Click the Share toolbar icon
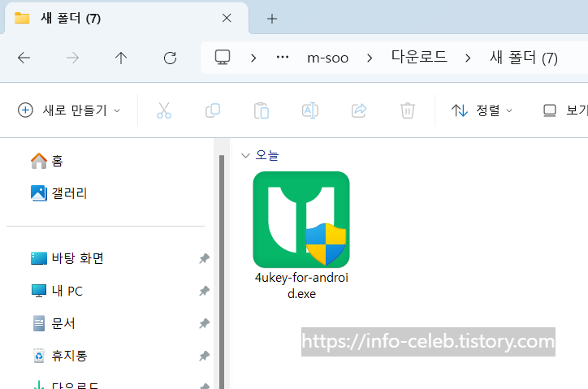This screenshot has width=588, height=389. point(359,110)
